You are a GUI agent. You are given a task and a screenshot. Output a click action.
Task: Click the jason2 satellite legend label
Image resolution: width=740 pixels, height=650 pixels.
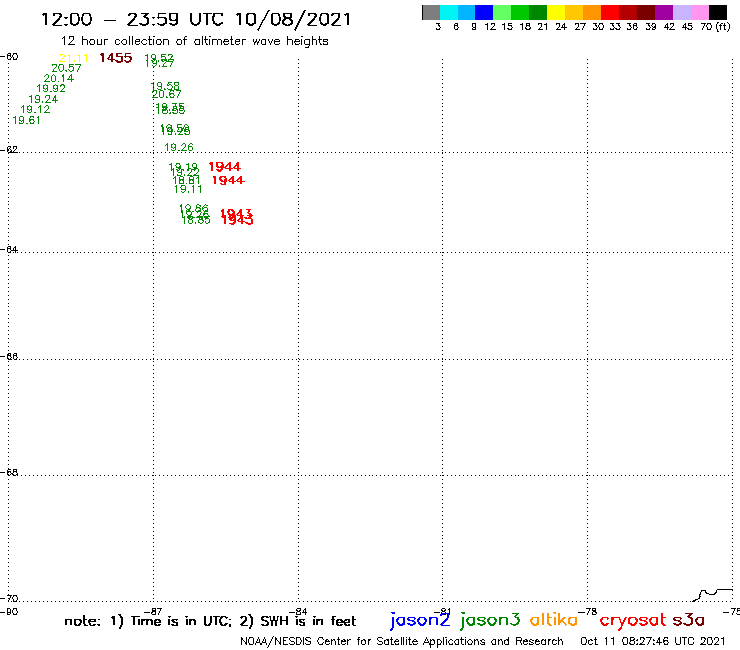point(420,620)
